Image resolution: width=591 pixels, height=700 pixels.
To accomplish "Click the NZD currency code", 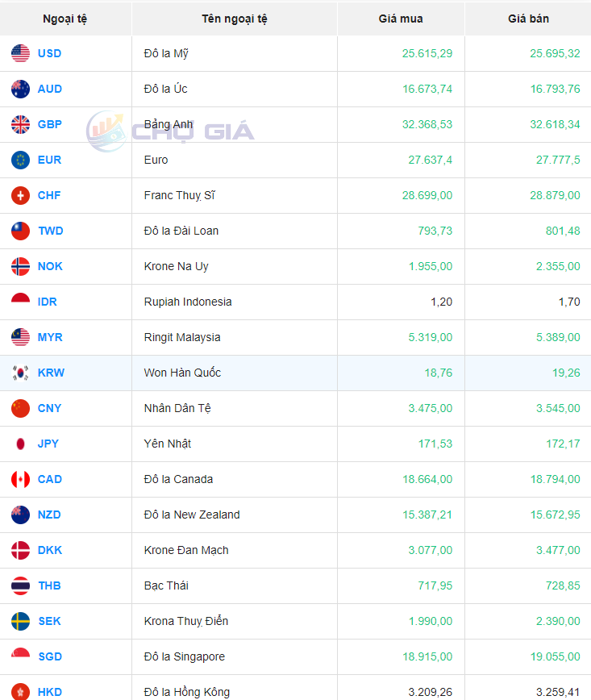I will pyautogui.click(x=49, y=515).
